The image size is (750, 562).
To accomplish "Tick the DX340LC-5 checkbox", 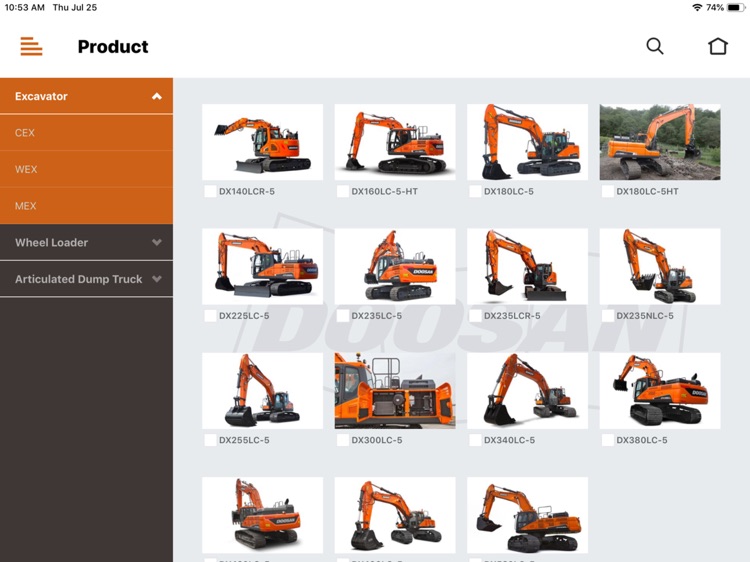I will point(475,440).
